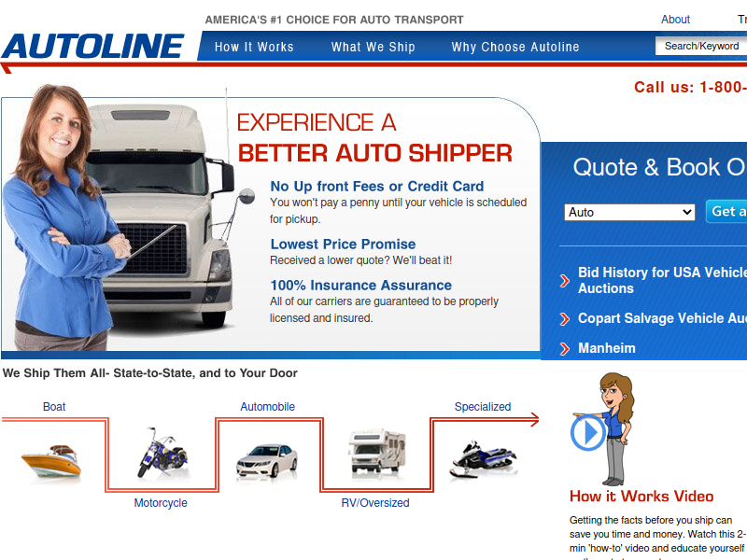This screenshot has width=747, height=560.
Task: Click the Get a quote button
Action: (726, 212)
